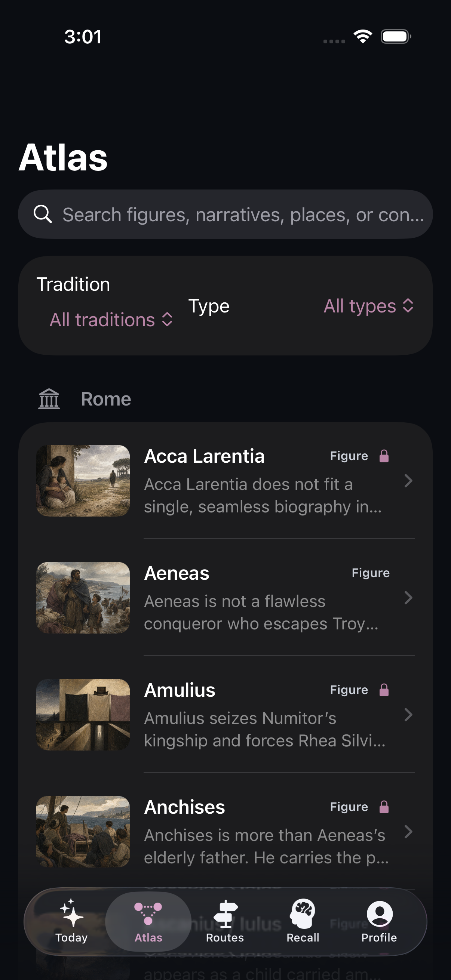Expand Acca Larentia entry chevron
This screenshot has height=980, width=451.
tap(408, 481)
